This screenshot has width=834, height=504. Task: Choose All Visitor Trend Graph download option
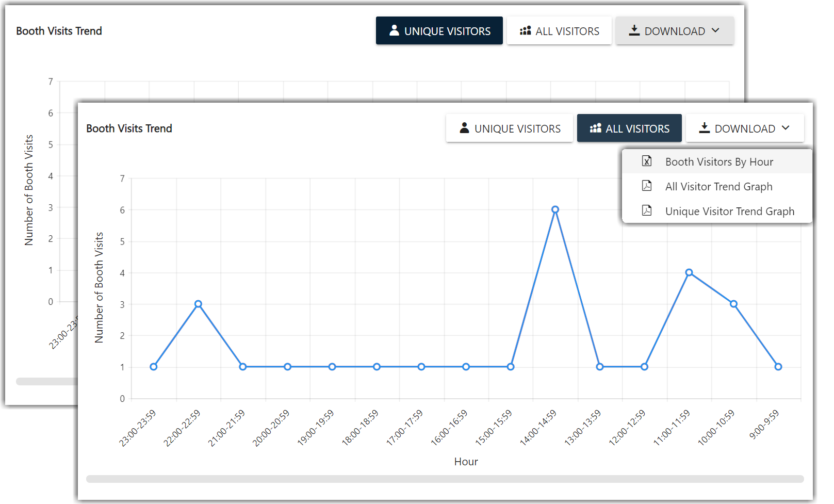coord(718,187)
